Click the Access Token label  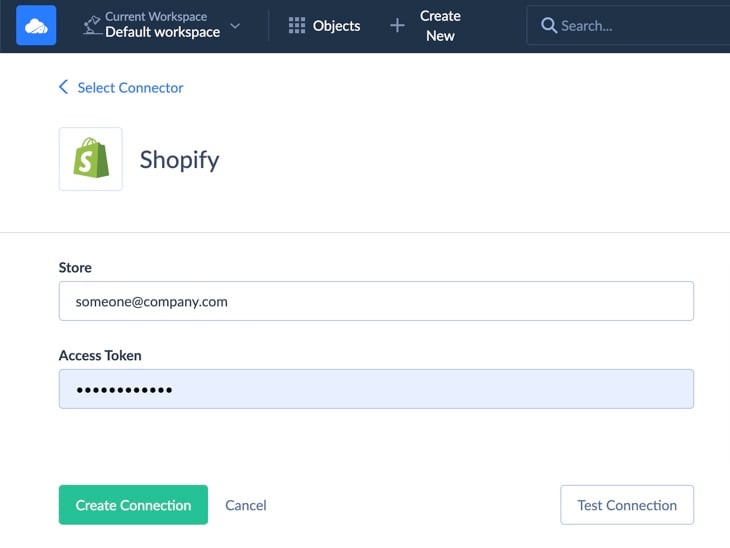pyautogui.click(x=100, y=355)
